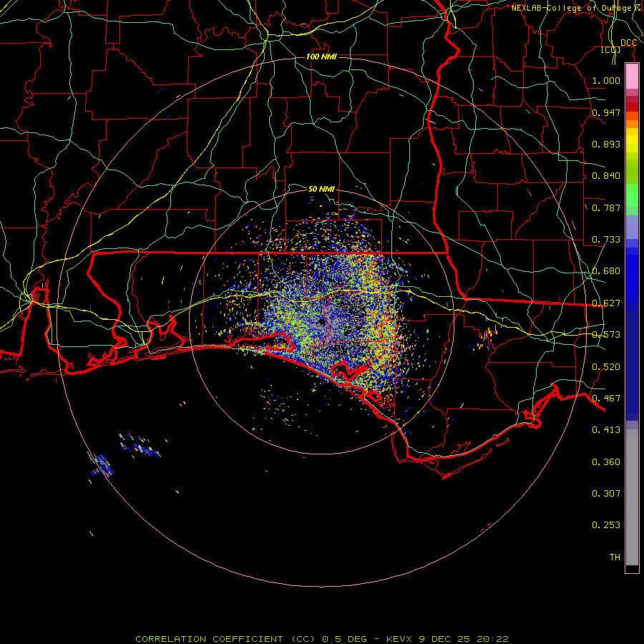Click the 9 DEC 25 date text
644x644 pixels.
pos(444,639)
